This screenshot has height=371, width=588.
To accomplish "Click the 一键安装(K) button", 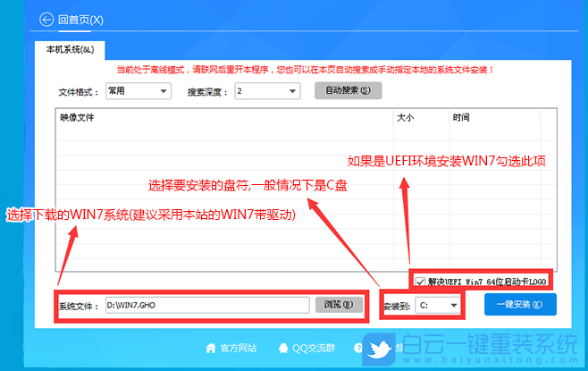I will [x=520, y=304].
